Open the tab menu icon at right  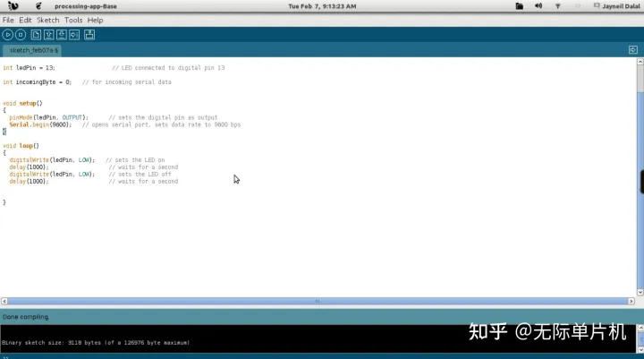[633, 50]
